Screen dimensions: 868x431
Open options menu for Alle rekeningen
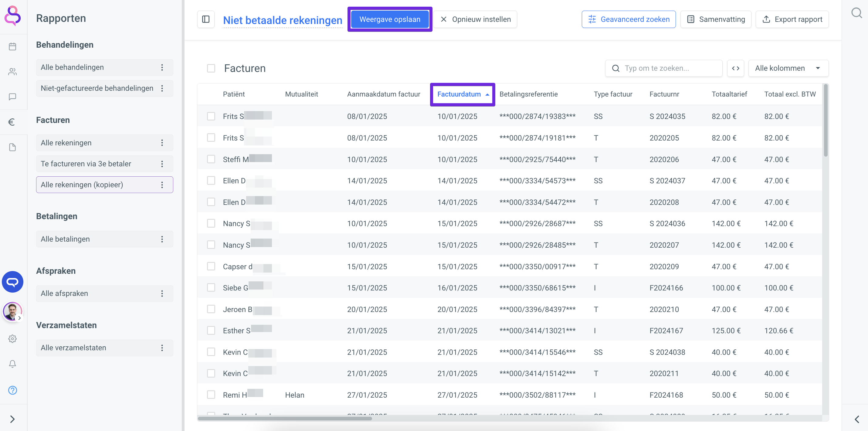pyautogui.click(x=162, y=143)
